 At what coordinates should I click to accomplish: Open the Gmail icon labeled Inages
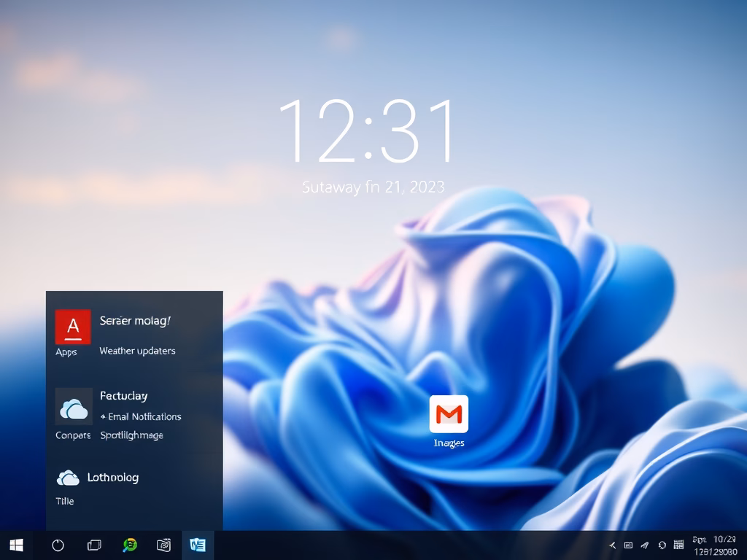449,414
